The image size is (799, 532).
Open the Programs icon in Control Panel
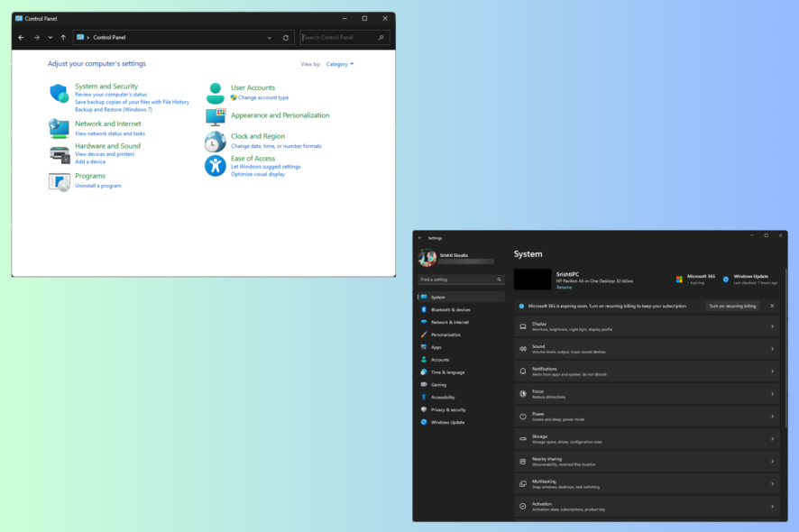[x=60, y=182]
